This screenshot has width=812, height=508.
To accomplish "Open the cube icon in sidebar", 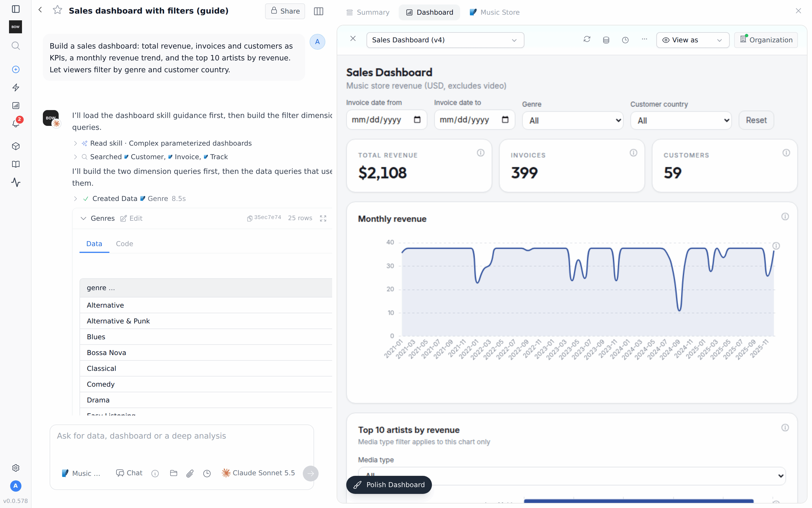I will (x=16, y=146).
